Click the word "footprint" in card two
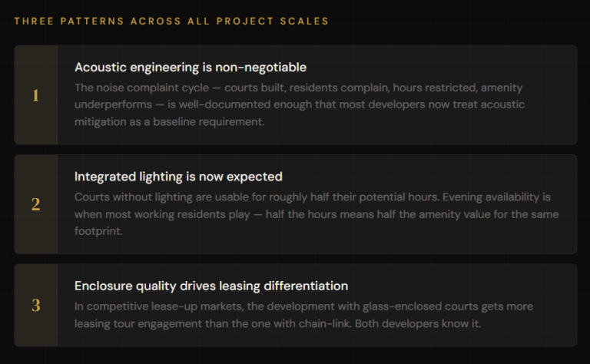Viewport: 590px width, 364px height. [x=100, y=232]
